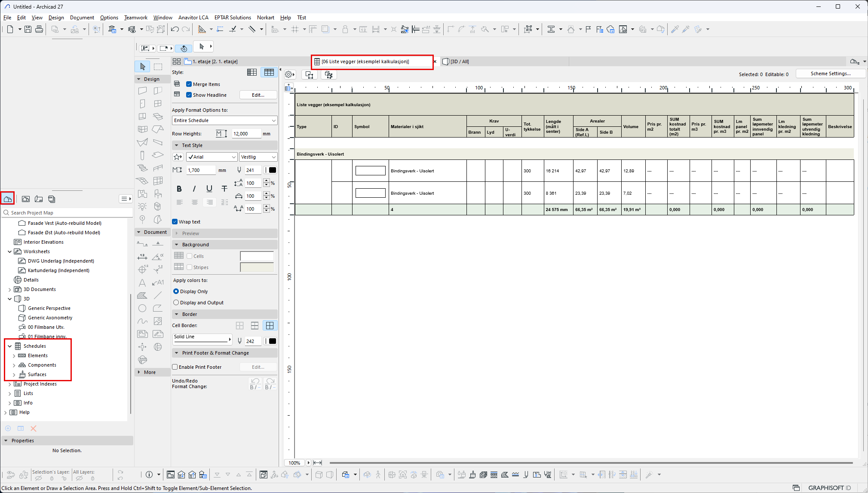Viewport: 868px width, 493px height.
Task: Toggle Bold text formatting
Action: pyautogui.click(x=179, y=189)
